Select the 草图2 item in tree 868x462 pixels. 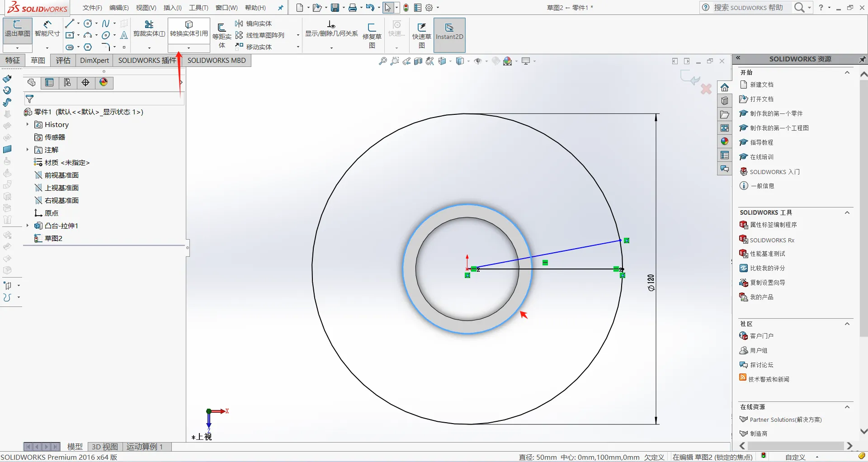click(53, 238)
